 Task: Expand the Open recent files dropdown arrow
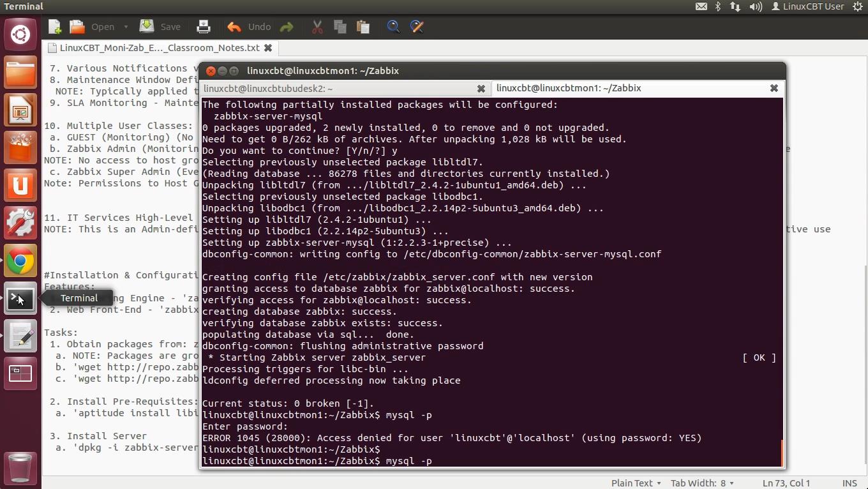point(126,27)
